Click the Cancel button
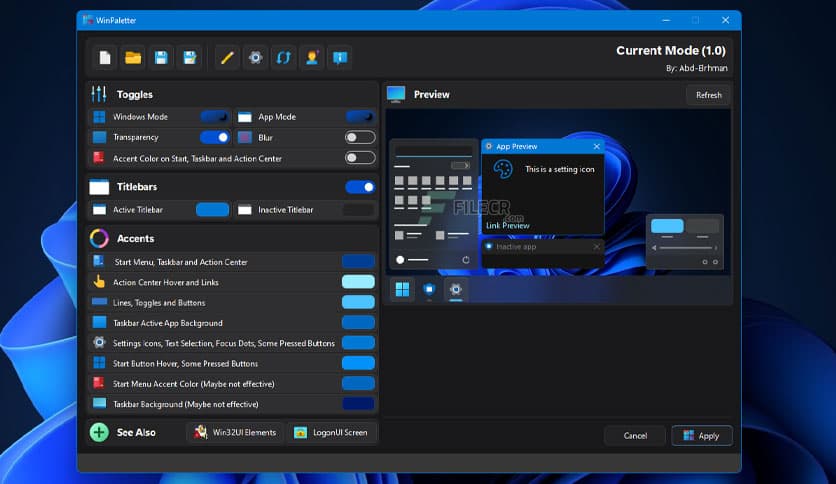Viewport: 836px width, 484px height. point(635,435)
